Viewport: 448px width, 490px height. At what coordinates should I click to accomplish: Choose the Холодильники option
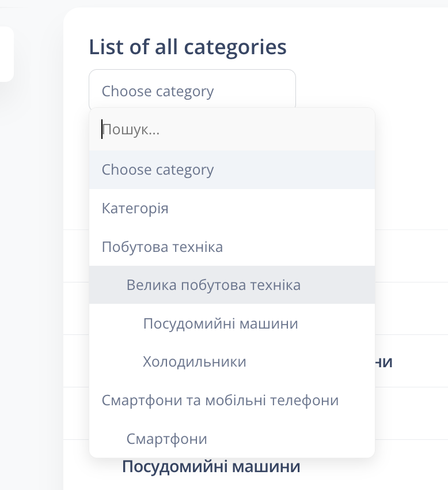195,362
